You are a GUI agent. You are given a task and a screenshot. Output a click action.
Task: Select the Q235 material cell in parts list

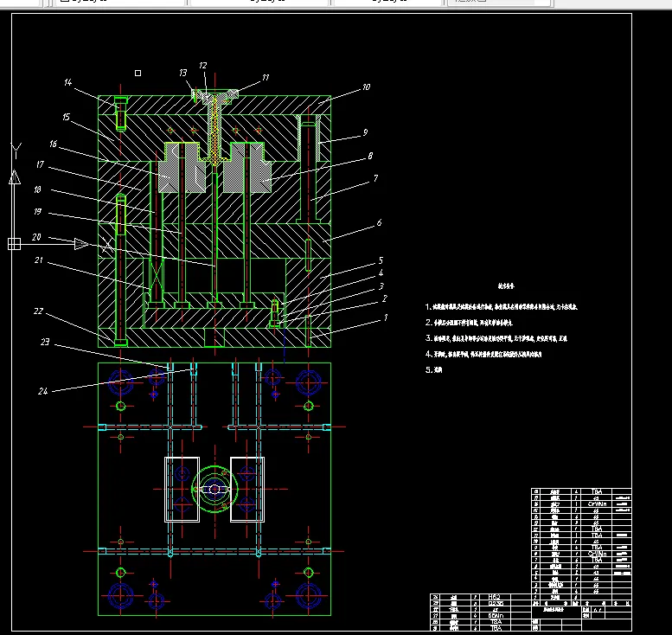click(x=494, y=603)
